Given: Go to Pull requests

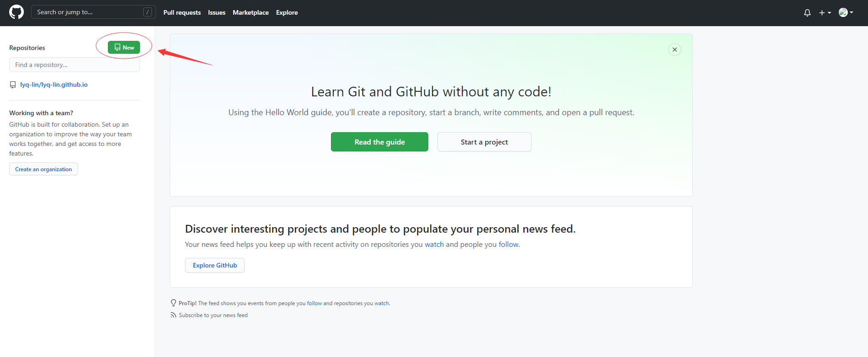Looking at the screenshot, I should 182,12.
